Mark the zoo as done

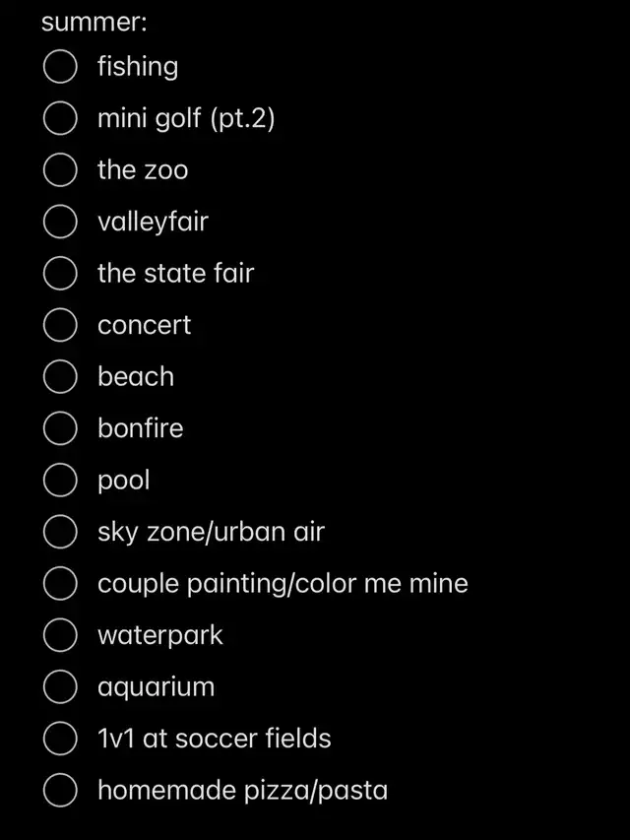tap(60, 170)
